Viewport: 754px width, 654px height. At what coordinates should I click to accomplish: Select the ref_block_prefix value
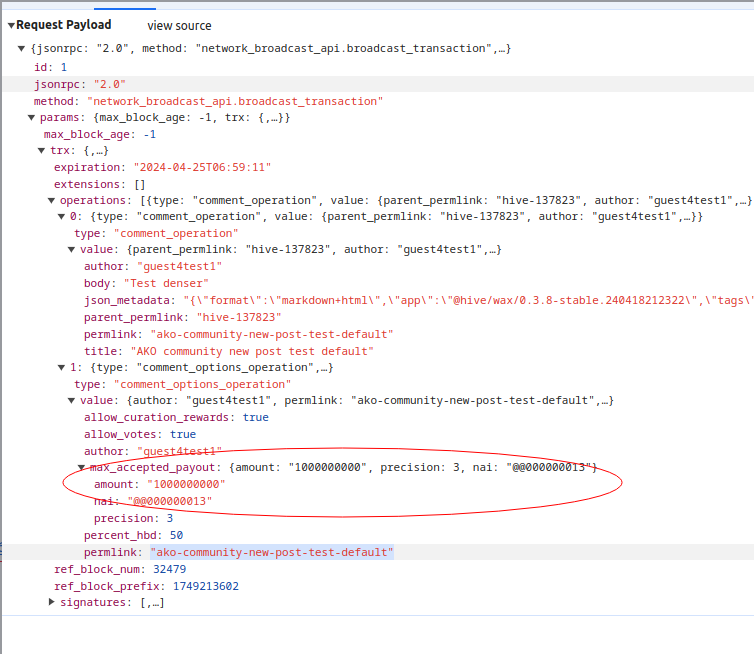click(x=205, y=586)
